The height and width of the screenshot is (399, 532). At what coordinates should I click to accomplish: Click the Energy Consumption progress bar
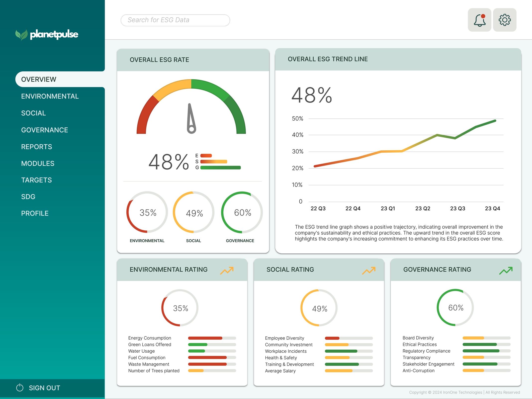pyautogui.click(x=212, y=338)
